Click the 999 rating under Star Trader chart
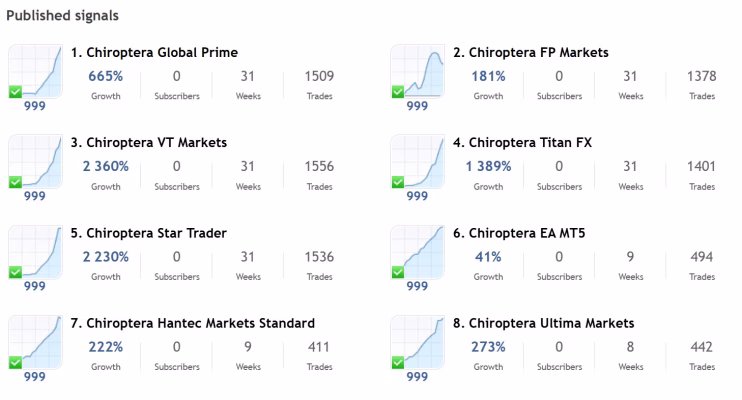Image resolution: width=742 pixels, height=400 pixels. (35, 286)
